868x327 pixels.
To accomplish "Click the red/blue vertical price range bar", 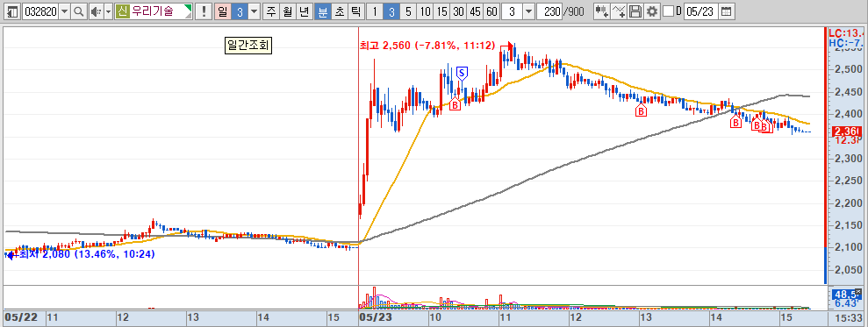I will [x=826, y=155].
